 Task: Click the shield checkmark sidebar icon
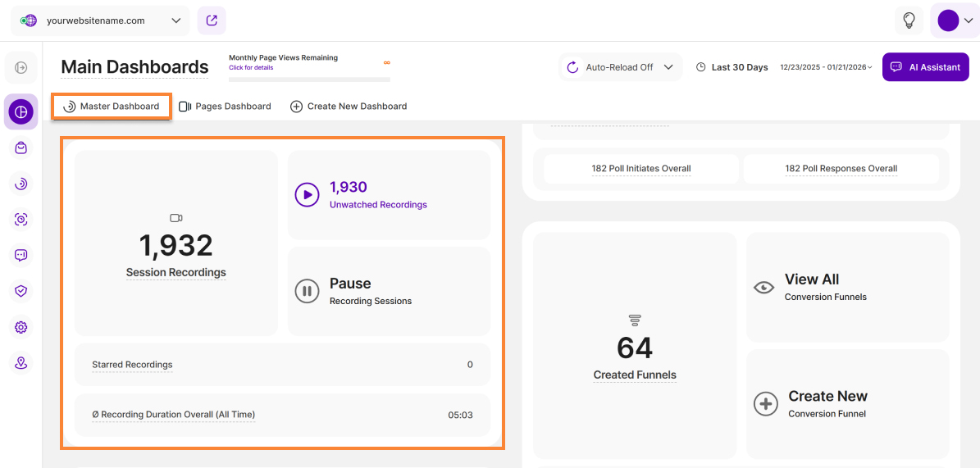[x=21, y=291]
